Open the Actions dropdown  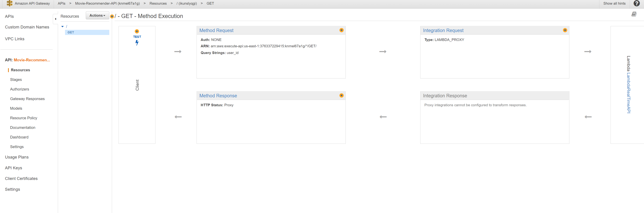[x=97, y=15]
